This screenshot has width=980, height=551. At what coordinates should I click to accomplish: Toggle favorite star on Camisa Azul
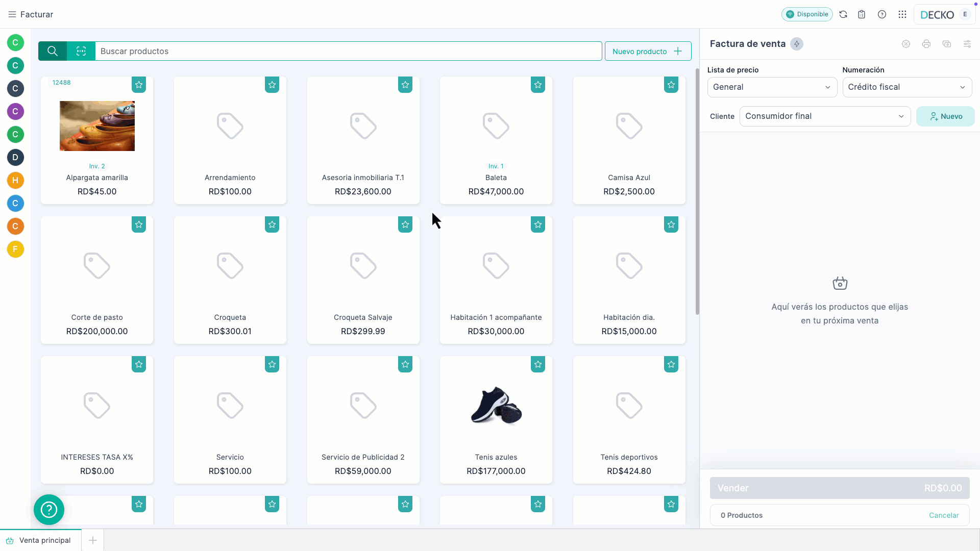[671, 85]
